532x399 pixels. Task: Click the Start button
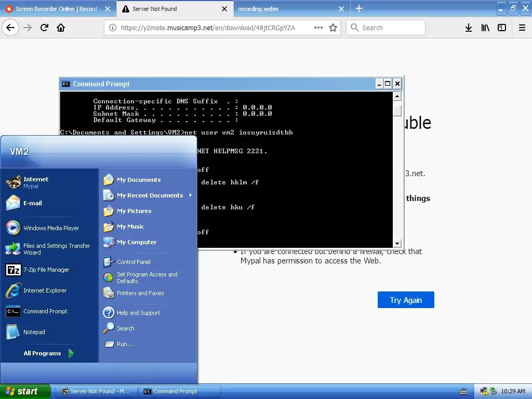point(25,391)
